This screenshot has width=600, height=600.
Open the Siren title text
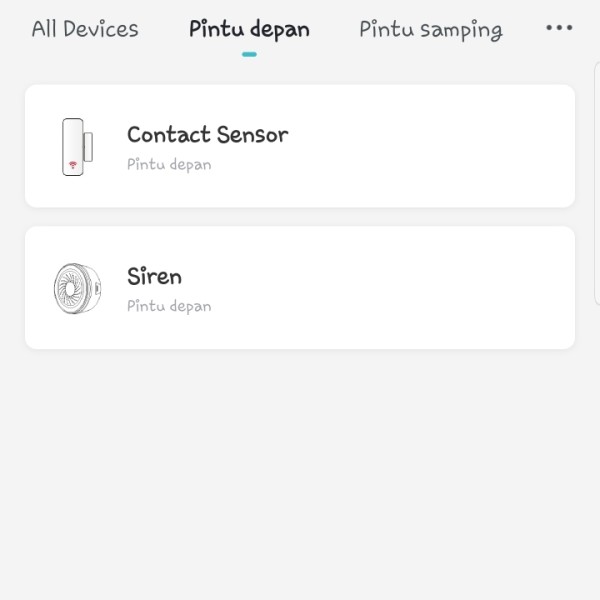[155, 276]
